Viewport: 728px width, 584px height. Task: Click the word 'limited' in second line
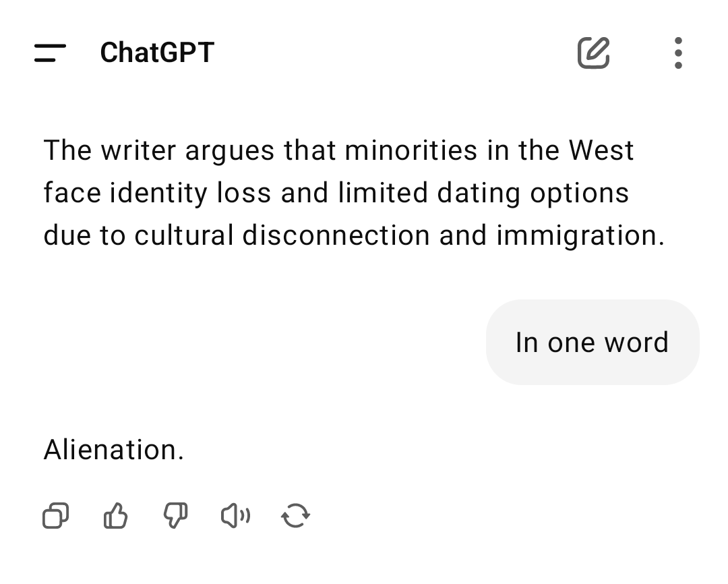(x=383, y=192)
